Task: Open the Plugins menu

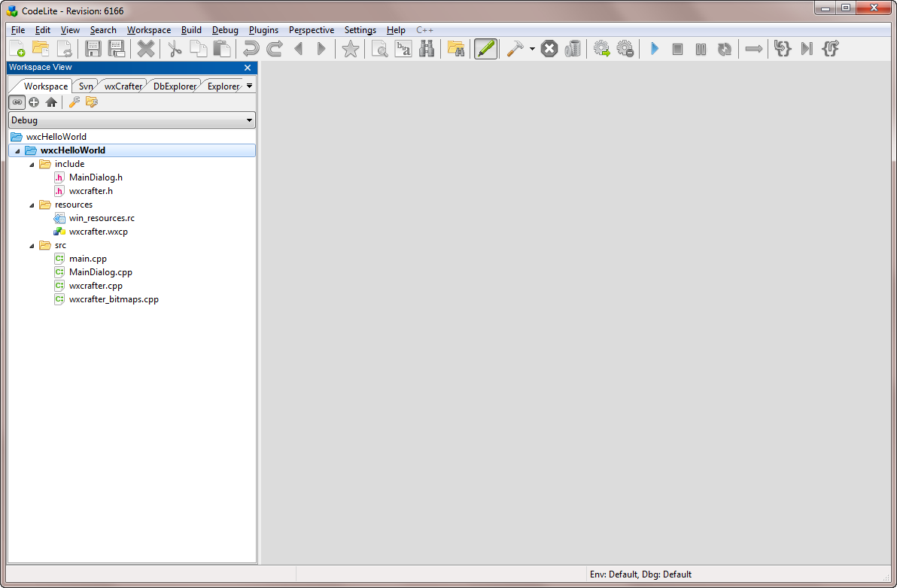Action: tap(263, 30)
